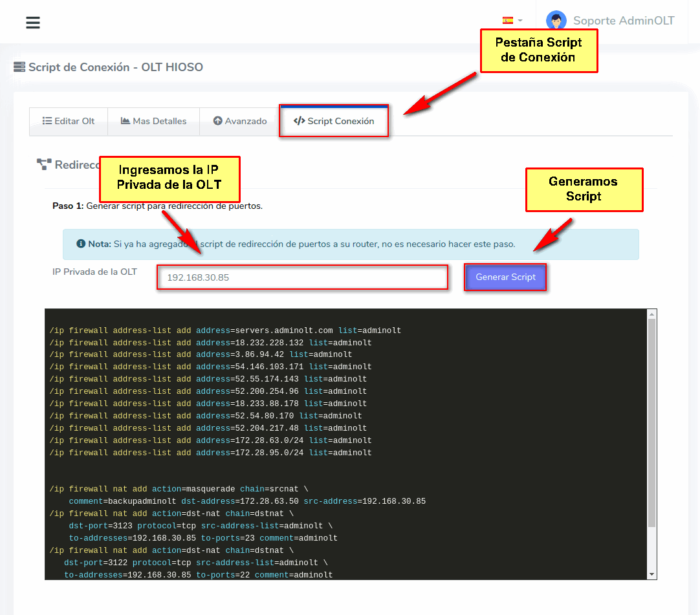This screenshot has height=615, width=700.
Task: Click the script box scrollbar up arrow
Action: coord(652,314)
